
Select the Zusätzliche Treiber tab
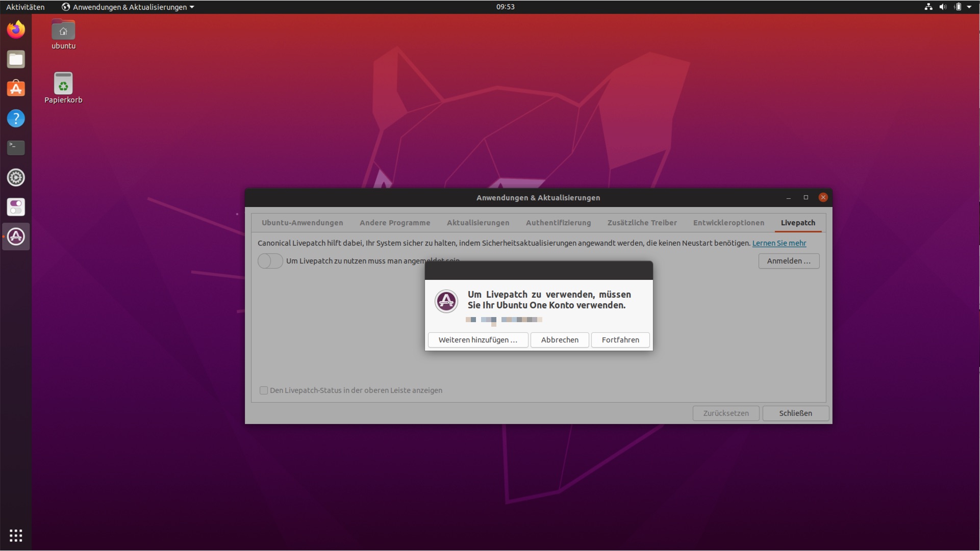point(642,223)
